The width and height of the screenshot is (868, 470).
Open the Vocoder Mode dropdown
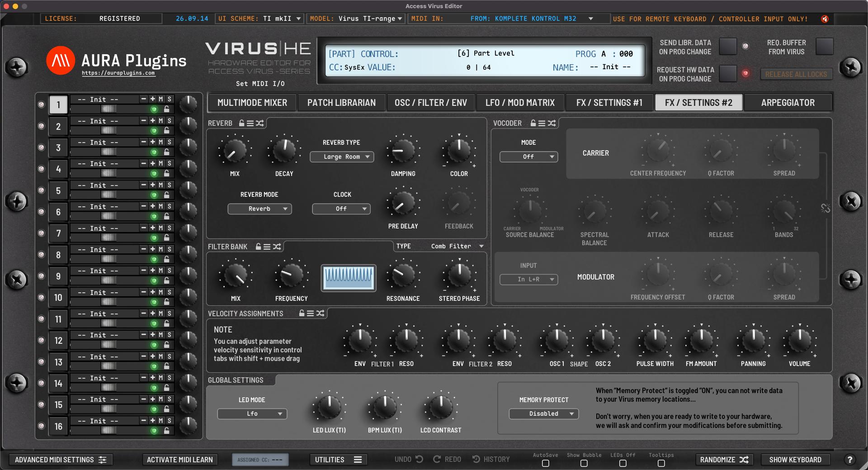[x=528, y=157]
